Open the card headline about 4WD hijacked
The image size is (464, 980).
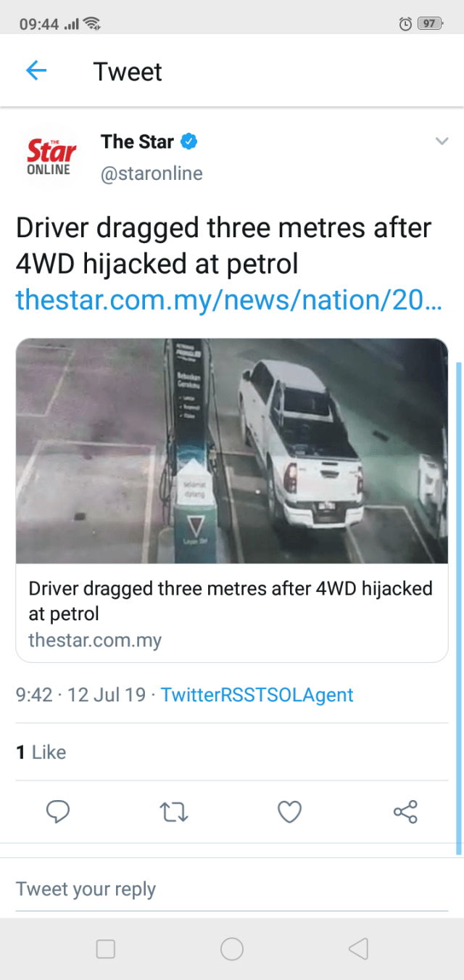click(x=230, y=601)
